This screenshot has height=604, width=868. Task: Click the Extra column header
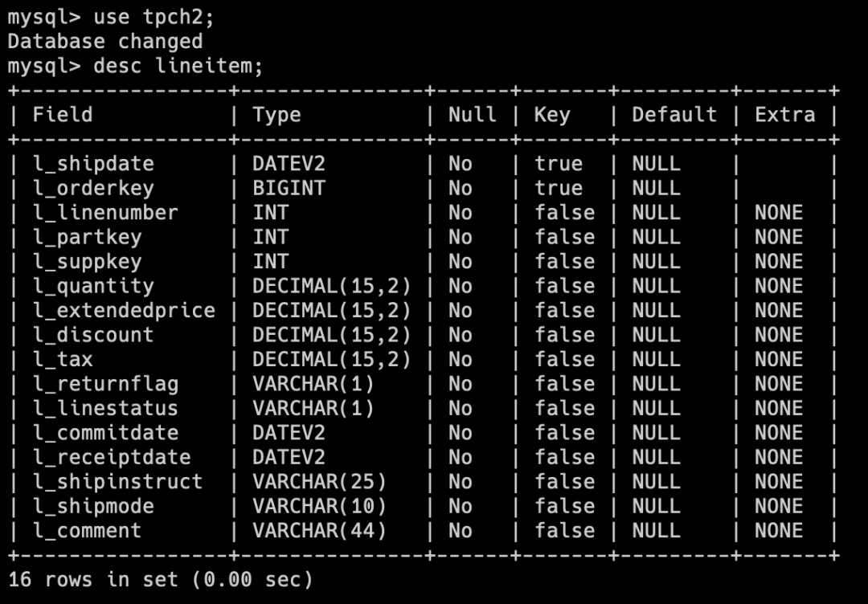784,115
